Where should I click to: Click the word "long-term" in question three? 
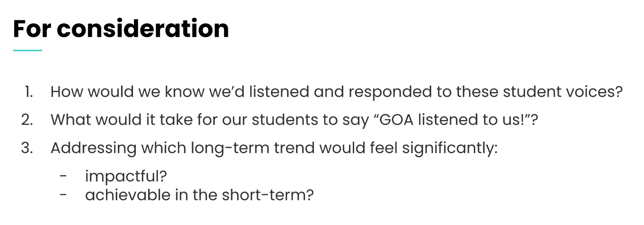230,148
